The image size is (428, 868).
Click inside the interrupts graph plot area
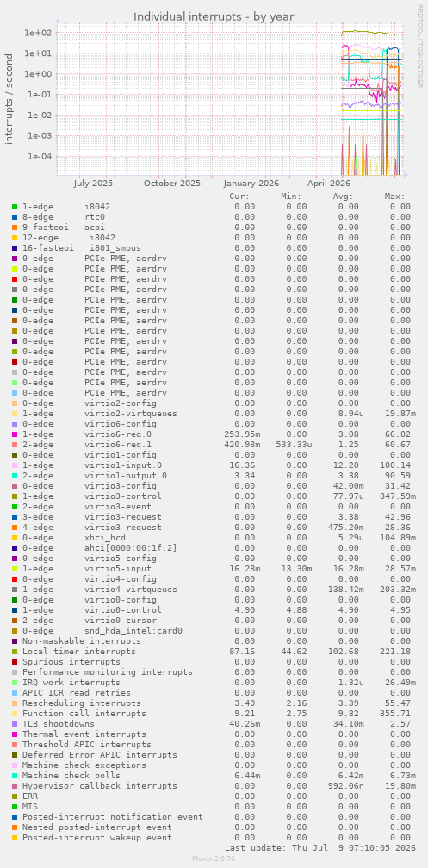229,100
